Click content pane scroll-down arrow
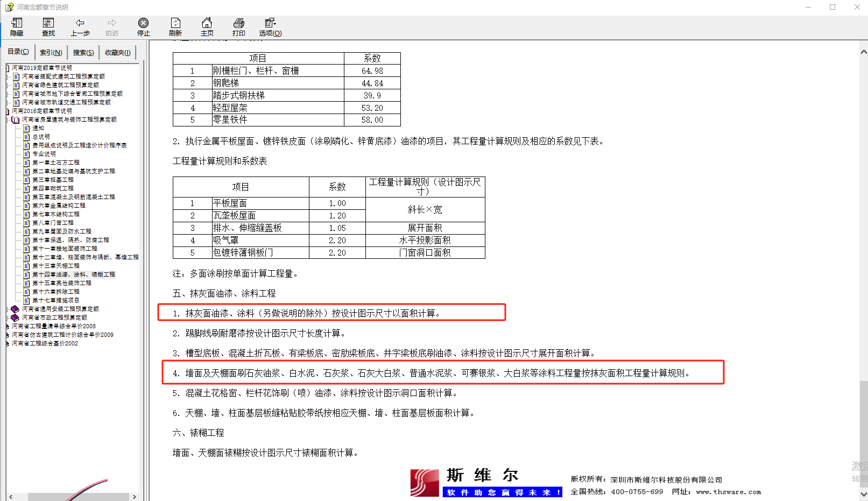Viewport: 868px width, 501px height. pyautogui.click(x=863, y=494)
